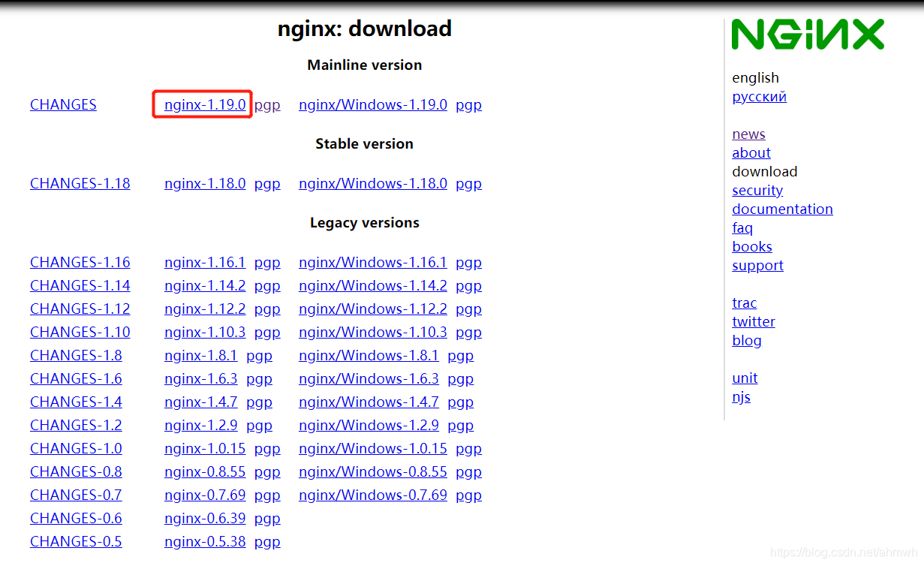Screen dimensions: 924x566
Task: Download nginx/Windows-1.18.0
Action: point(373,184)
